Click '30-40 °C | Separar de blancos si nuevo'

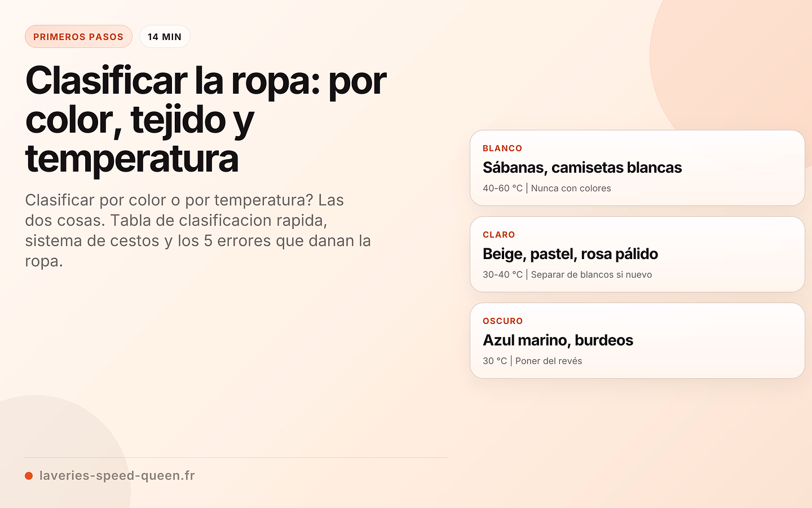pyautogui.click(x=567, y=275)
